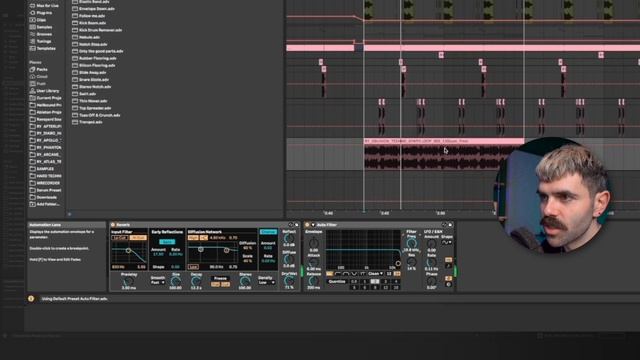Open the SAMPLES folder in Places
Viewport: 640px width, 360px height.
point(42,169)
